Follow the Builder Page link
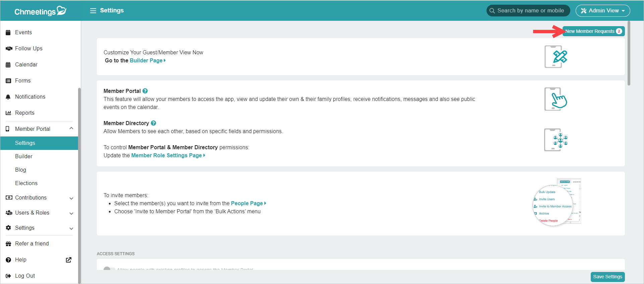The height and width of the screenshot is (284, 644). [x=147, y=61]
